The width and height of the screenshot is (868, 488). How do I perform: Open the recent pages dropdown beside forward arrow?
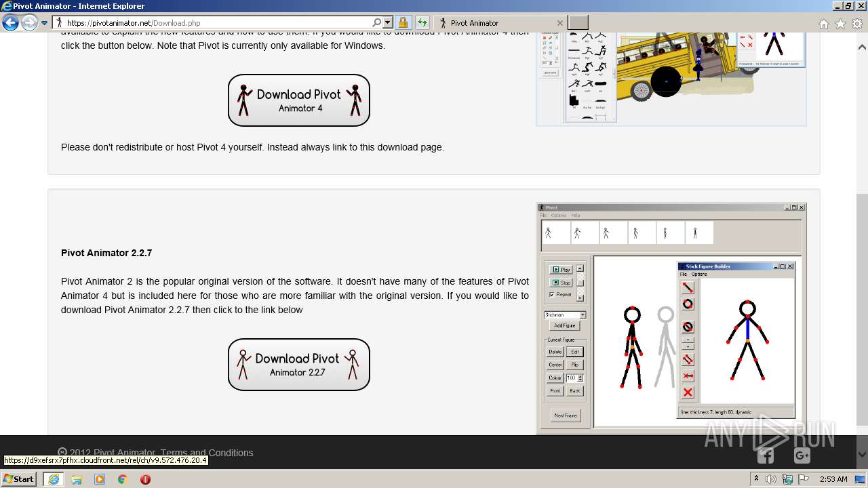[45, 23]
